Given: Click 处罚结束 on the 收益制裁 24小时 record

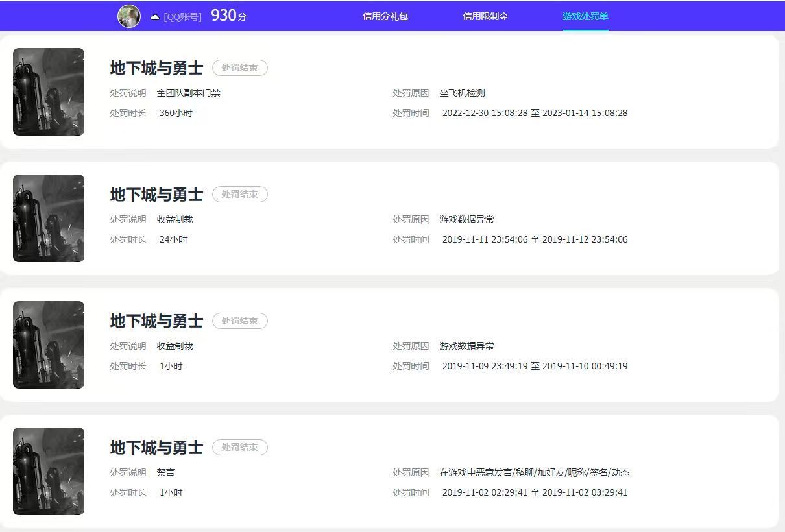Looking at the screenshot, I should click(x=240, y=194).
